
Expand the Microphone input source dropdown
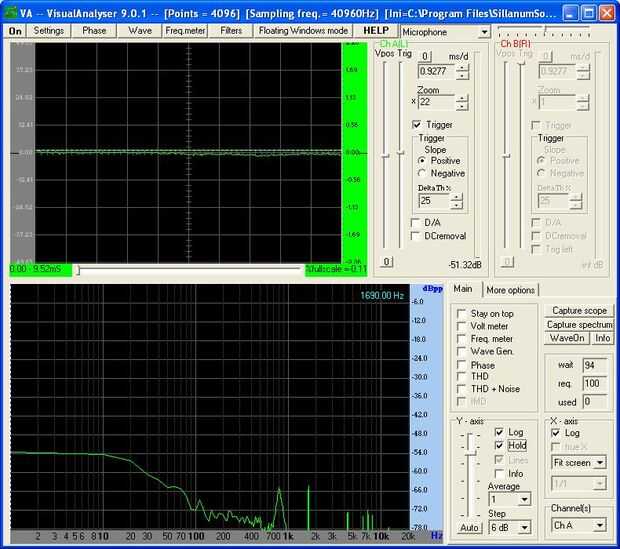click(x=484, y=32)
